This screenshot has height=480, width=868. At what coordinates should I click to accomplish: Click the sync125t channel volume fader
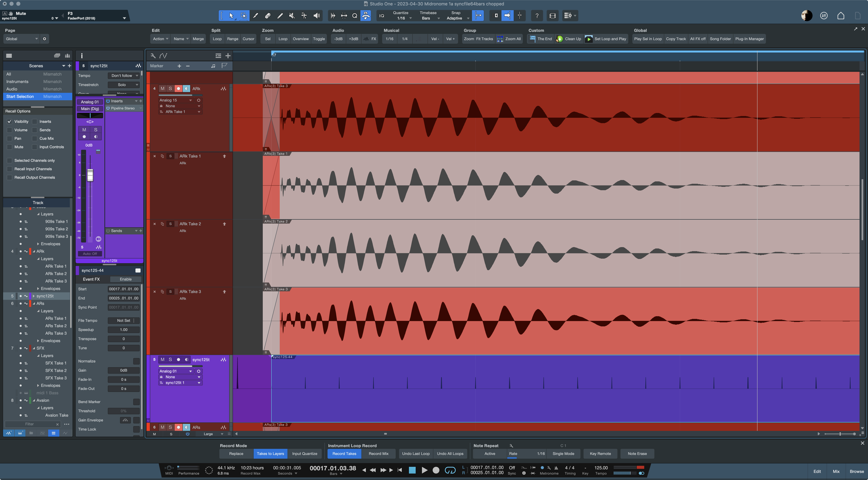tap(90, 175)
